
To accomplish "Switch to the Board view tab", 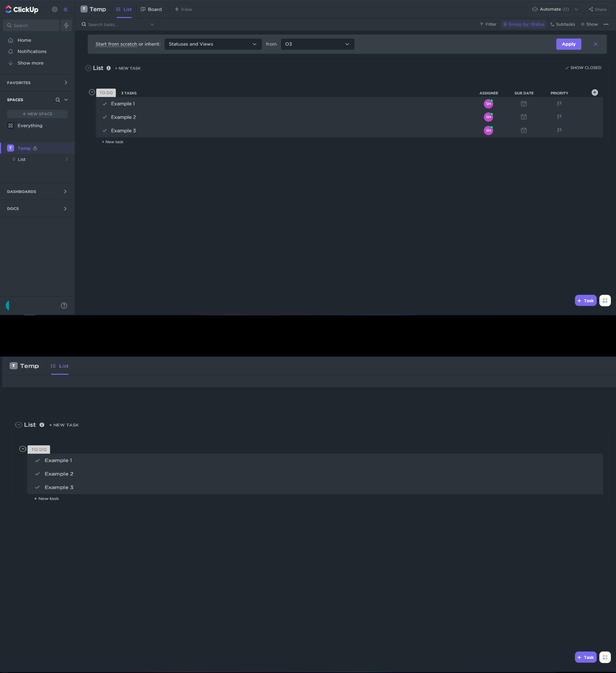I will (151, 9).
